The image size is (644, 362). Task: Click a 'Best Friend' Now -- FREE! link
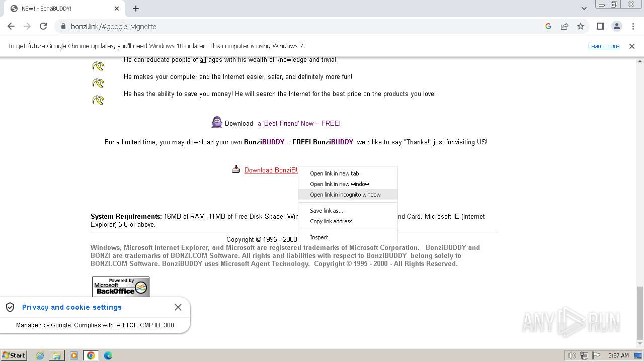299,123
